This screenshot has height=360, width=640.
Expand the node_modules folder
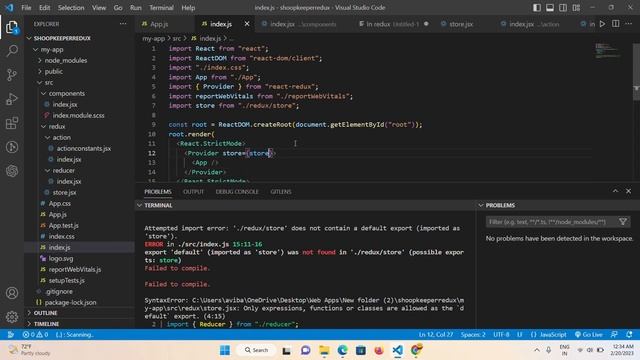coord(66,60)
